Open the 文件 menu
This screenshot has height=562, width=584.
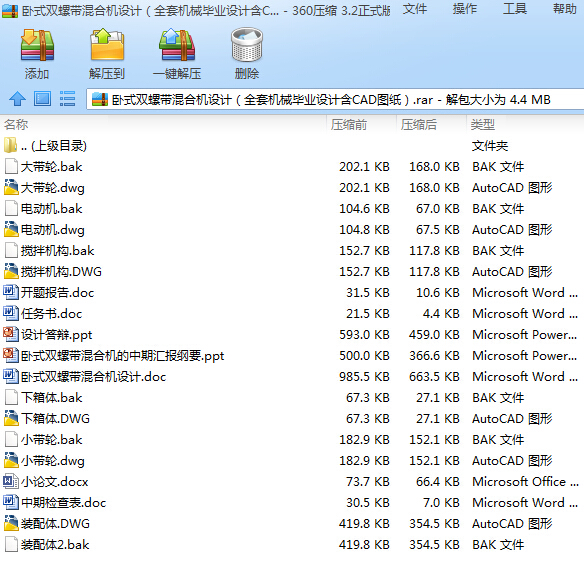pyautogui.click(x=415, y=9)
